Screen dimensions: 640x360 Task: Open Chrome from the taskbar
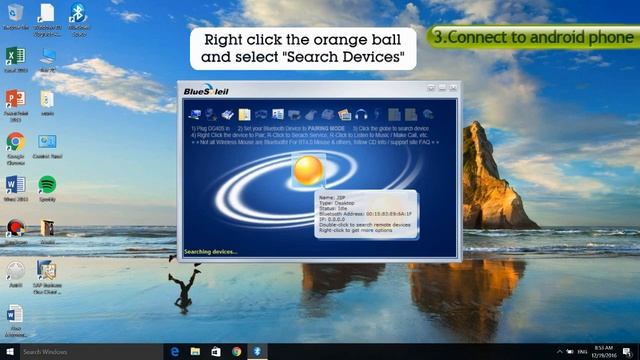pyautogui.click(x=236, y=351)
